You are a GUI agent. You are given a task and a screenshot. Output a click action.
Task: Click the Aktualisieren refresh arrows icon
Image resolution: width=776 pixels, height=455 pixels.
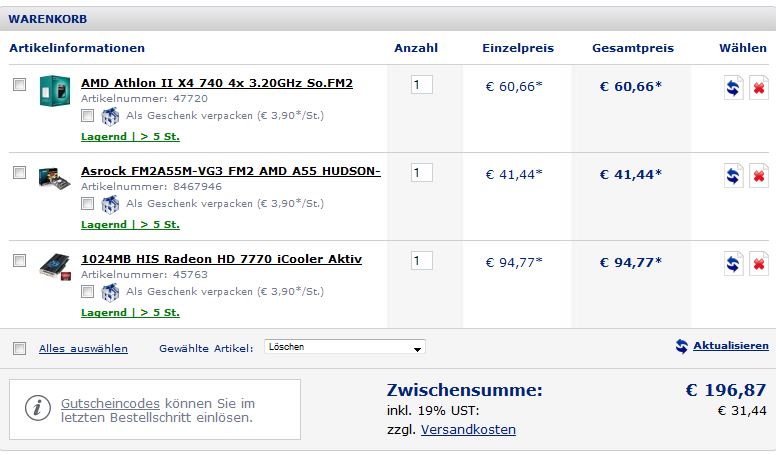tap(681, 346)
